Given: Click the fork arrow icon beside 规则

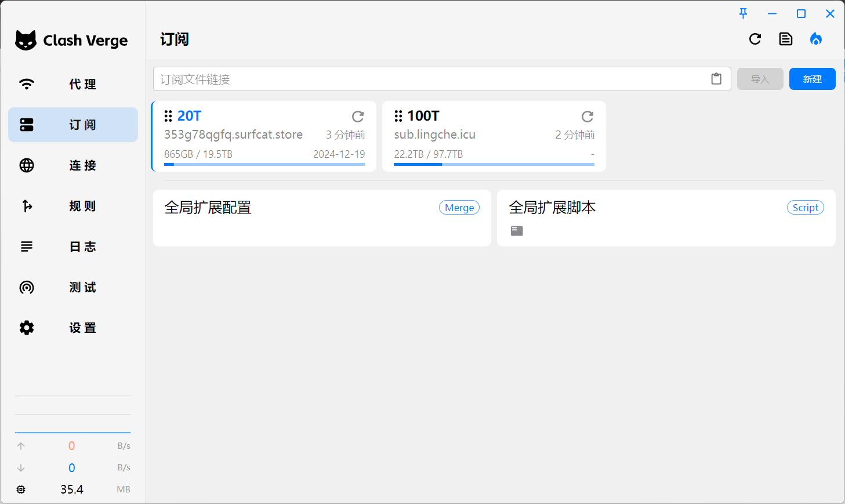Looking at the screenshot, I should click(x=27, y=206).
